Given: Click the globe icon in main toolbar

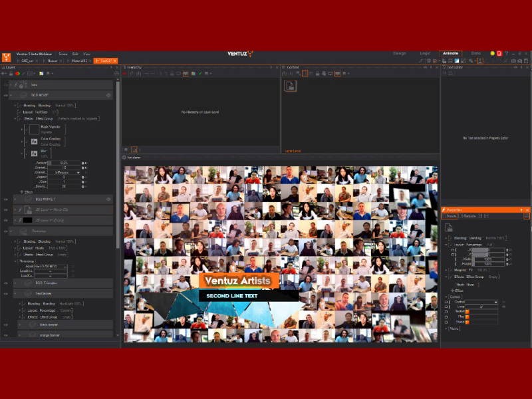Looking at the screenshot, I should tap(429, 61).
